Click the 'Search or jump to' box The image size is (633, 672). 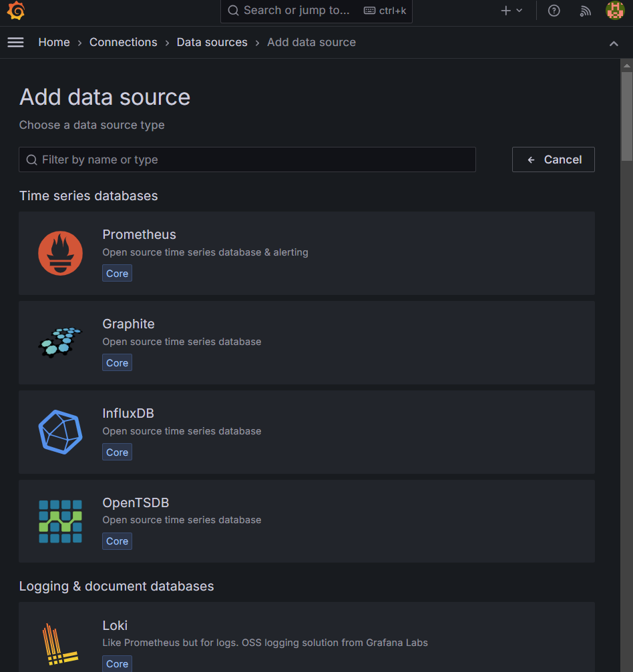pos(316,11)
